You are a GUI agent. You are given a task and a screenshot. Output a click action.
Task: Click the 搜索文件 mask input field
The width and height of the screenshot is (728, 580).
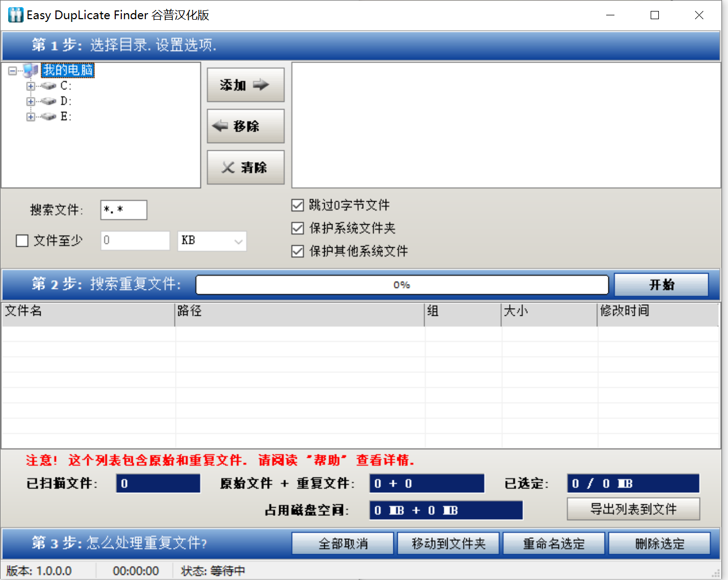pos(124,210)
